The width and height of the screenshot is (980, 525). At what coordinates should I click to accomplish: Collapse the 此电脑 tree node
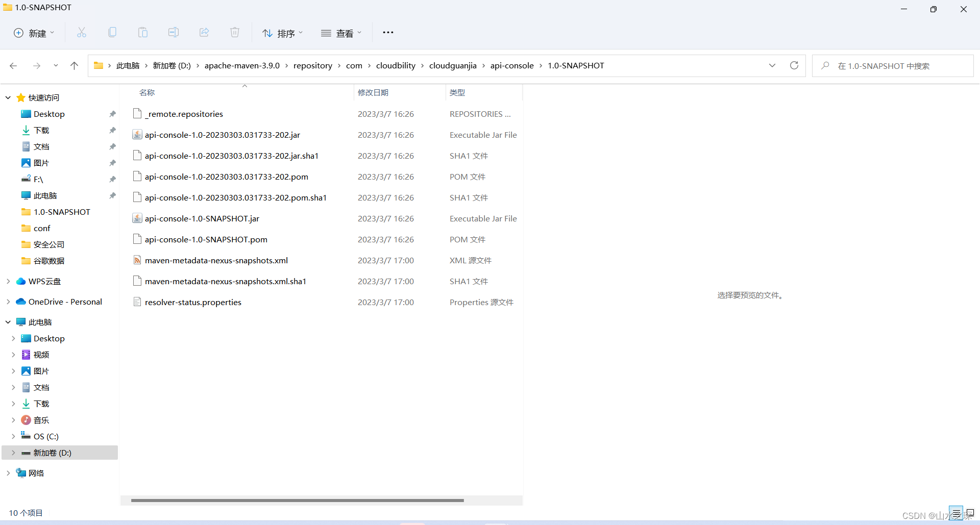point(8,322)
